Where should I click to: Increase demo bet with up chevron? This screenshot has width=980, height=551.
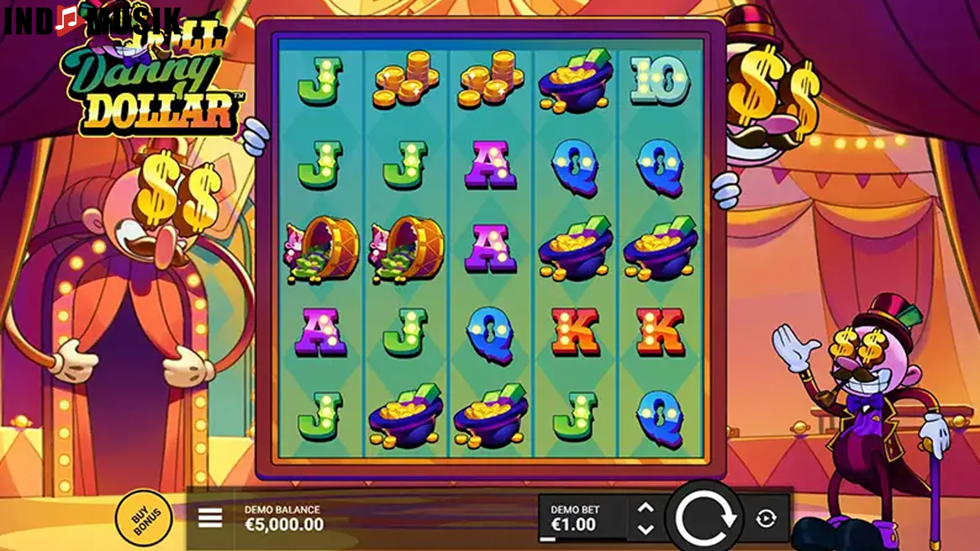point(646,508)
